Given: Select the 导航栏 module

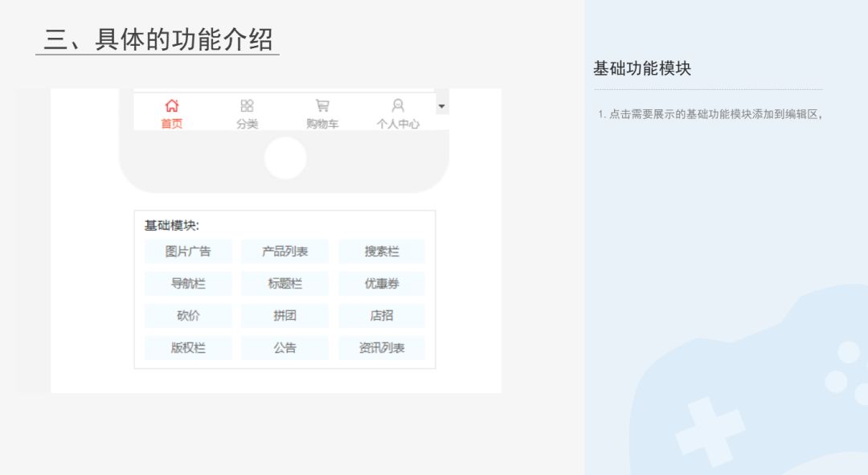Looking at the screenshot, I should 188,284.
